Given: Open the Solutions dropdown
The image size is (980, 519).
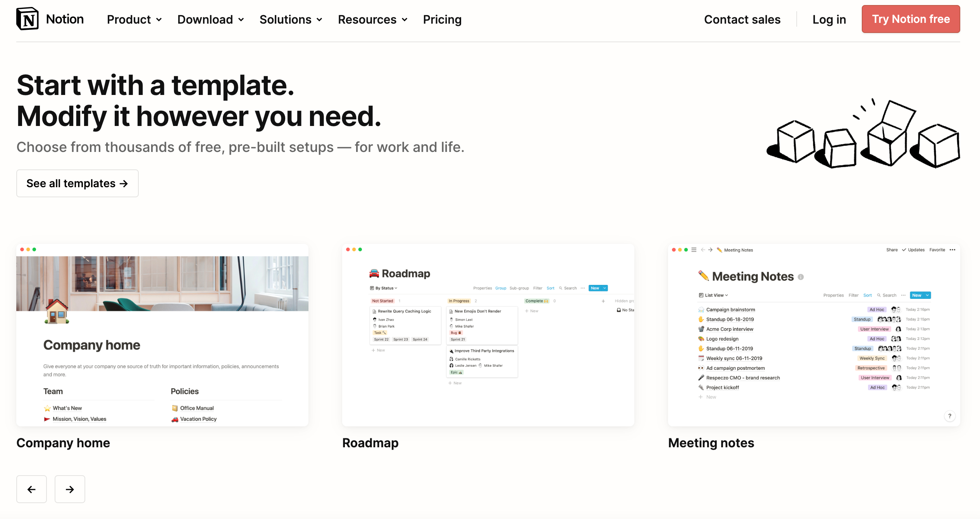Looking at the screenshot, I should pyautogui.click(x=291, y=19).
